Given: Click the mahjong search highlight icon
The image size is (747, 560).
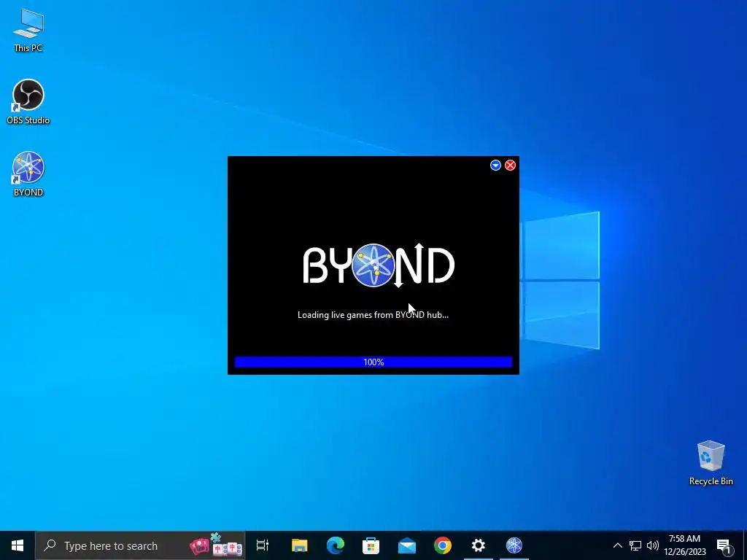Looking at the screenshot, I should [216, 545].
